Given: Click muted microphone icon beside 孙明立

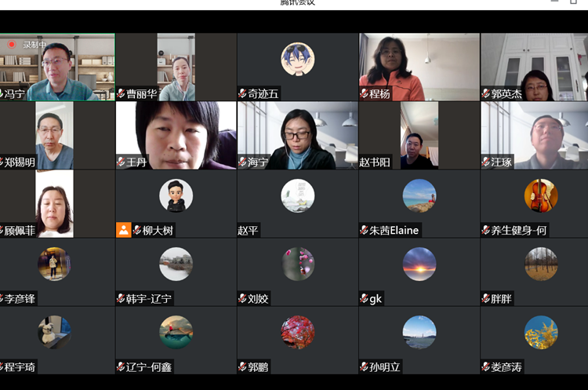Looking at the screenshot, I should tap(364, 366).
